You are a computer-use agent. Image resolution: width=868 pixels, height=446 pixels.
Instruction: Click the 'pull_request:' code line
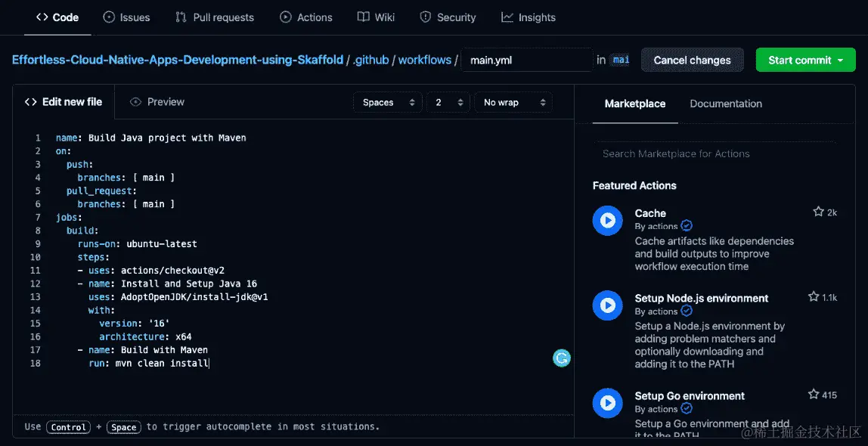101,191
